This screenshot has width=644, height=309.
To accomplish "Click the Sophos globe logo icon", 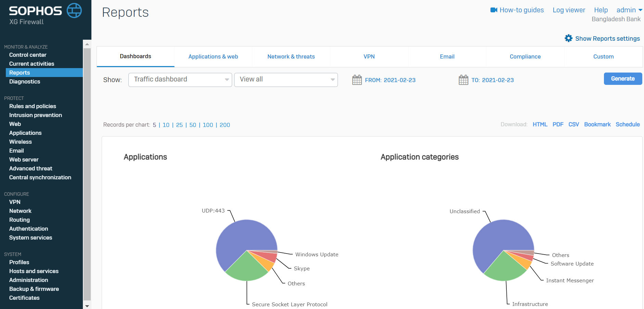I will point(74,11).
